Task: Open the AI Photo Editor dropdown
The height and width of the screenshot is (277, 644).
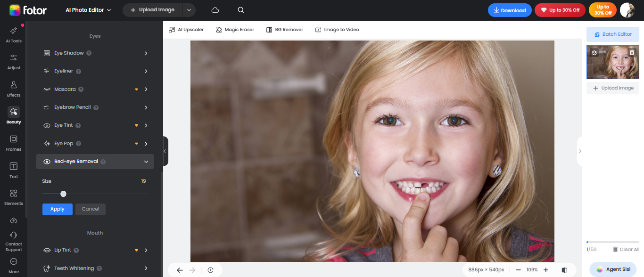Action: click(x=88, y=10)
